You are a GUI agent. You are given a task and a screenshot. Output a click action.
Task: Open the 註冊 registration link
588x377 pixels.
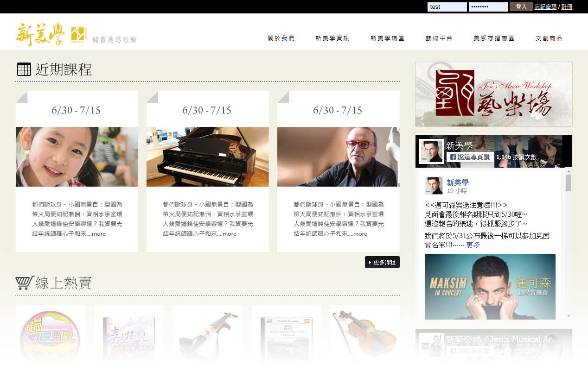coord(567,7)
